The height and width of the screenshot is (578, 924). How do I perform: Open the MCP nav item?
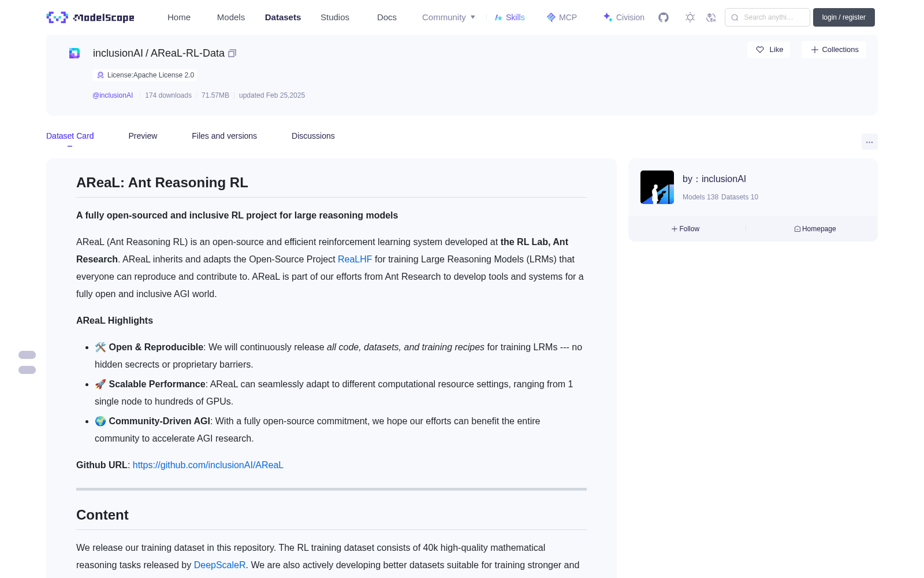562,17
